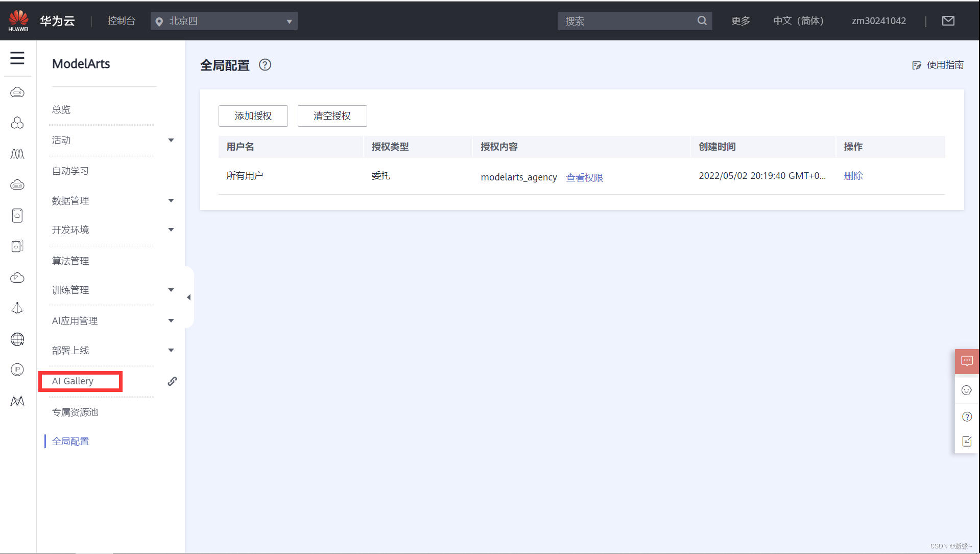980x554 pixels.
Task: Click the 委托 authorization type cell
Action: [381, 176]
